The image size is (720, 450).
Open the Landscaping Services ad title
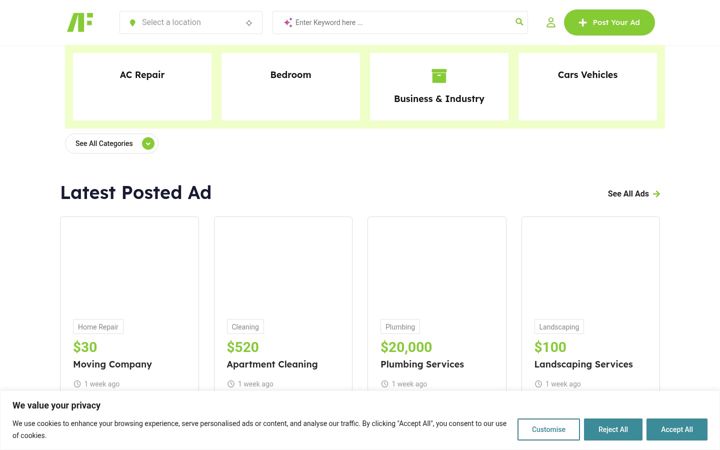pyautogui.click(x=584, y=365)
